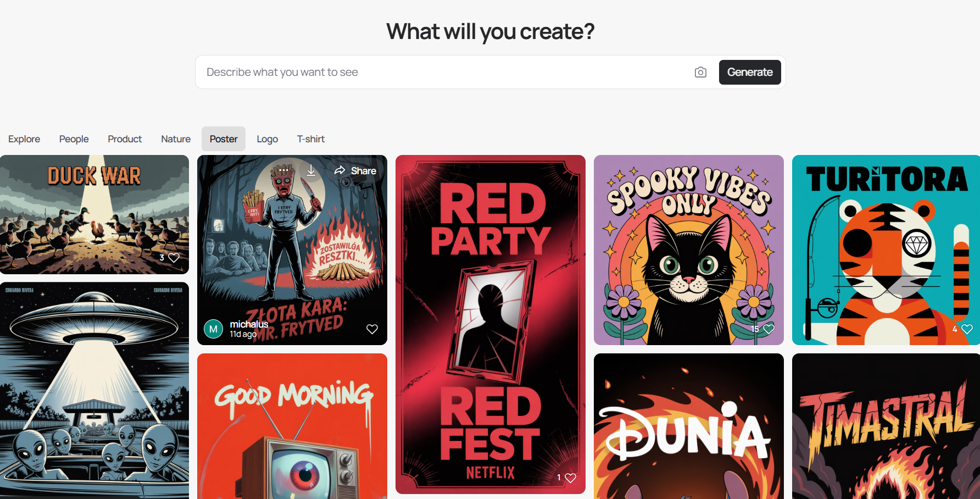Like the Mr. Frytved poster heart
Image resolution: width=980 pixels, height=499 pixels.
coord(372,329)
